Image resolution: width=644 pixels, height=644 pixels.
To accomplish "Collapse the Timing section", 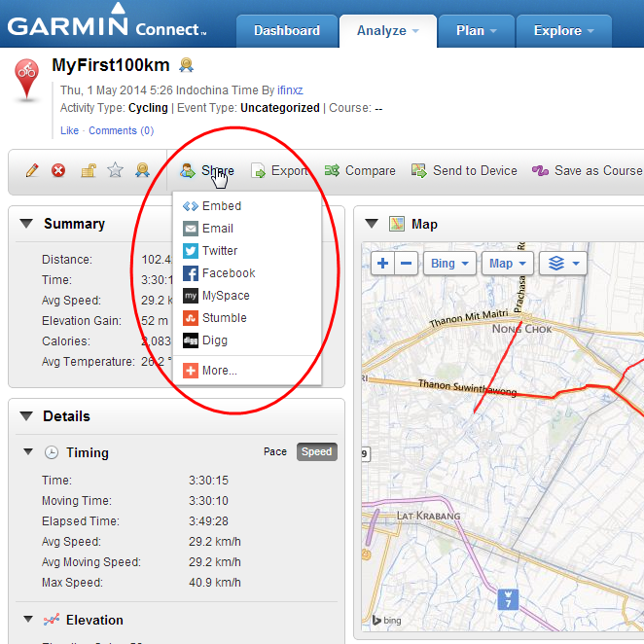I will (x=28, y=452).
